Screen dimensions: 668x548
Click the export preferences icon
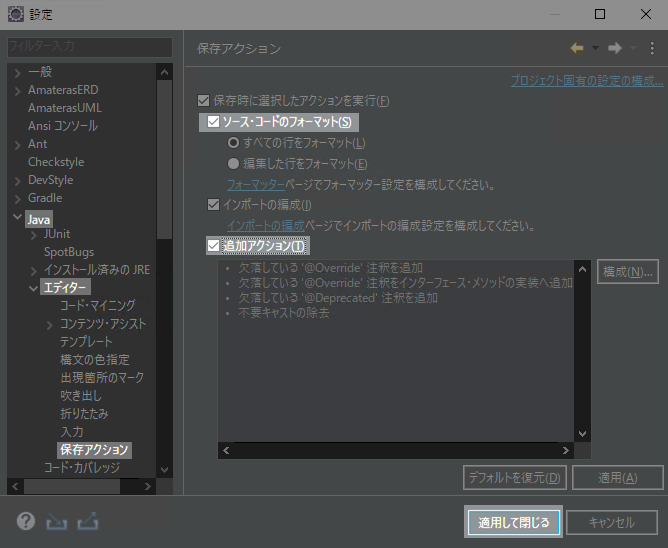pos(88,521)
